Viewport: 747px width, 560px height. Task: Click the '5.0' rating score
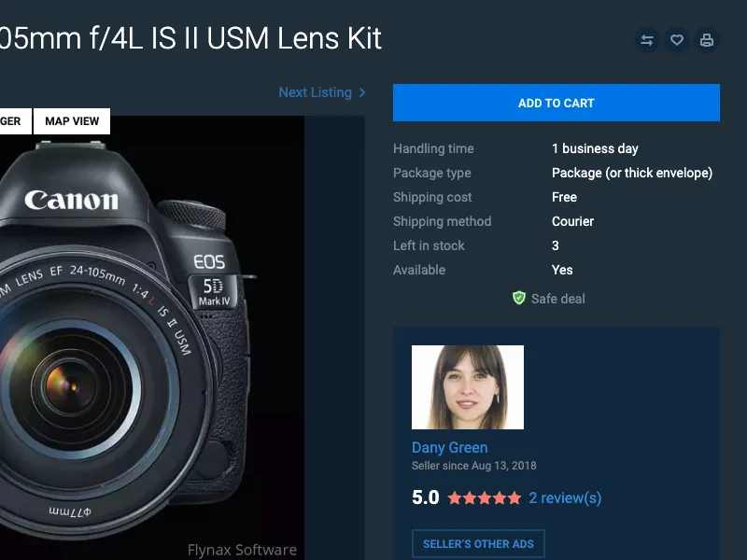426,497
